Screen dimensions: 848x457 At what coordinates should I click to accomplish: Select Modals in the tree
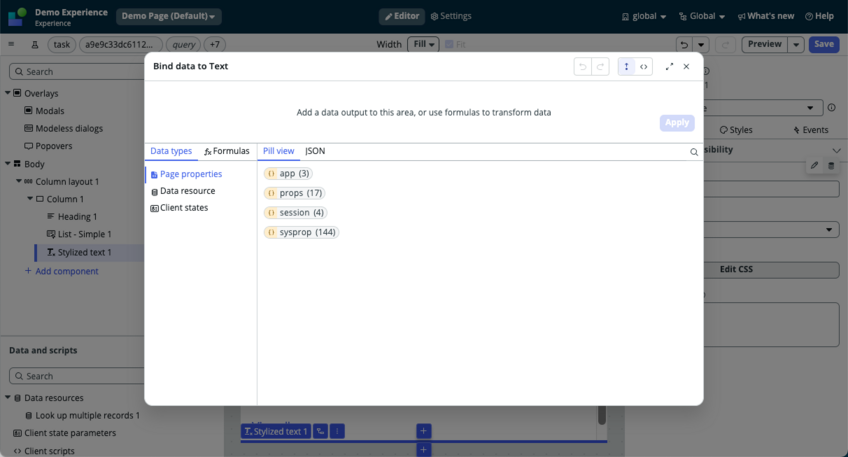coord(50,111)
